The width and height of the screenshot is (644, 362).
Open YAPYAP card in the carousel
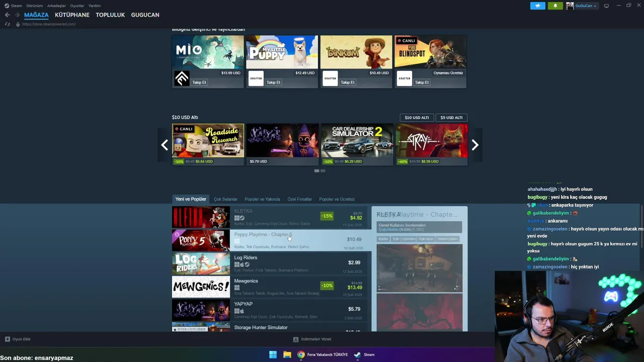(x=282, y=144)
